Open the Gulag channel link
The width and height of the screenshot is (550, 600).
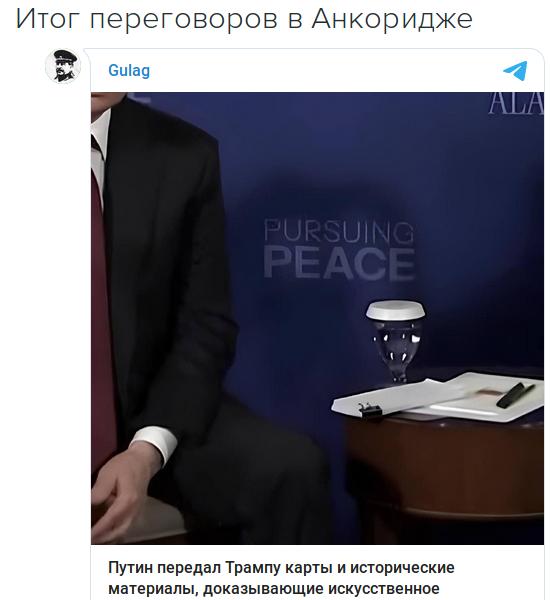point(129,70)
